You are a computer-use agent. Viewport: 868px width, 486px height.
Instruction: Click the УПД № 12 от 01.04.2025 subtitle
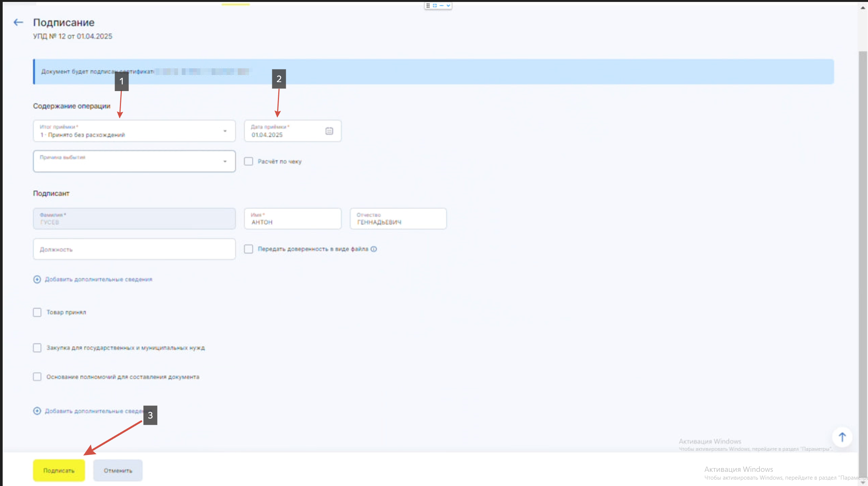[72, 36]
